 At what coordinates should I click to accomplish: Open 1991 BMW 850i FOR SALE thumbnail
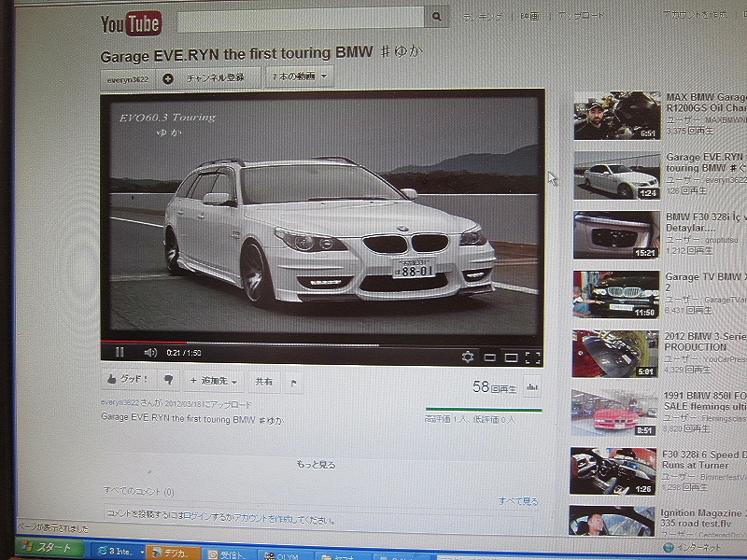(614, 413)
